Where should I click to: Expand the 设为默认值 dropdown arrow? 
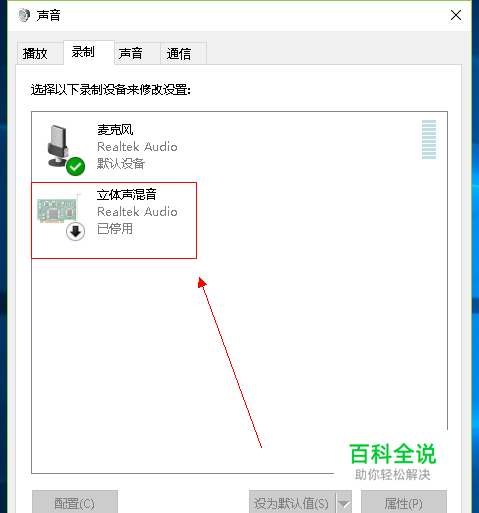[x=344, y=503]
